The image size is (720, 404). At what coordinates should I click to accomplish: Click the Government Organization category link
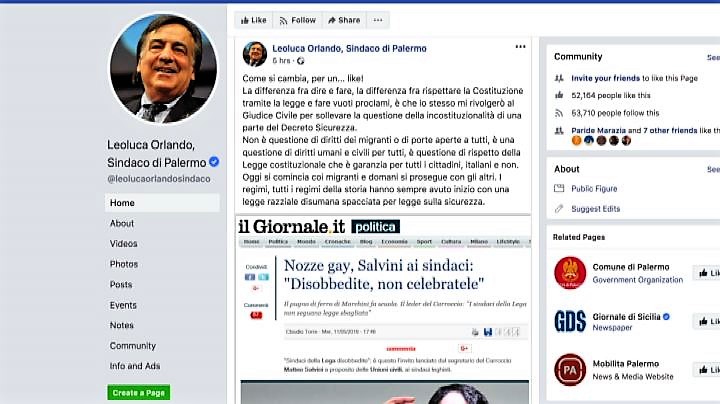[638, 280]
